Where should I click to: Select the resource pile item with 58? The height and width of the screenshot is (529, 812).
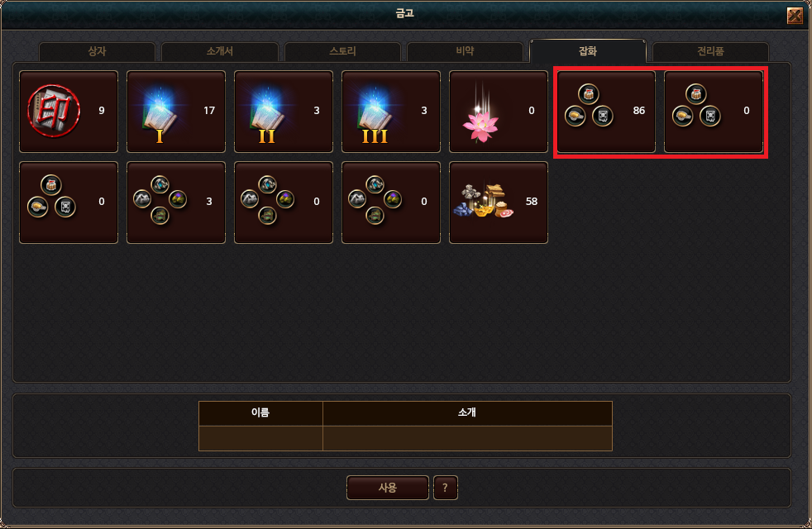(498, 203)
